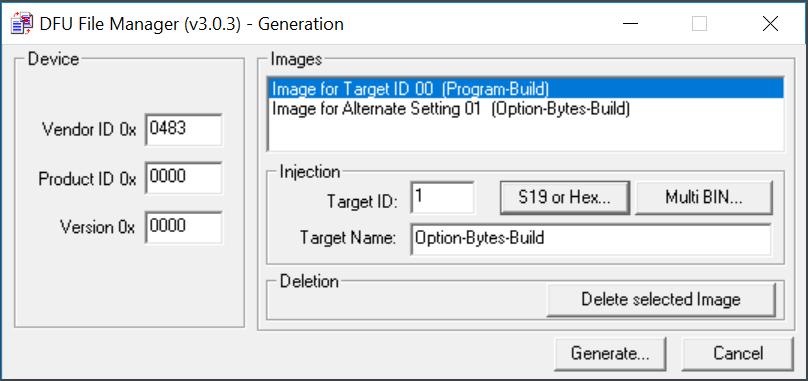The image size is (808, 381).
Task: Click the empty area of Images list
Action: coord(526,134)
